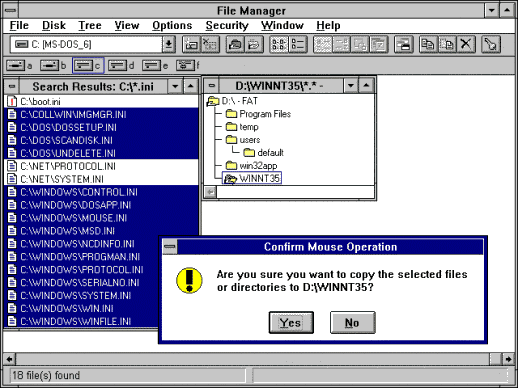Click the boot.ini system file icon
Image resolution: width=518 pixels, height=388 pixels.
pos(12,101)
